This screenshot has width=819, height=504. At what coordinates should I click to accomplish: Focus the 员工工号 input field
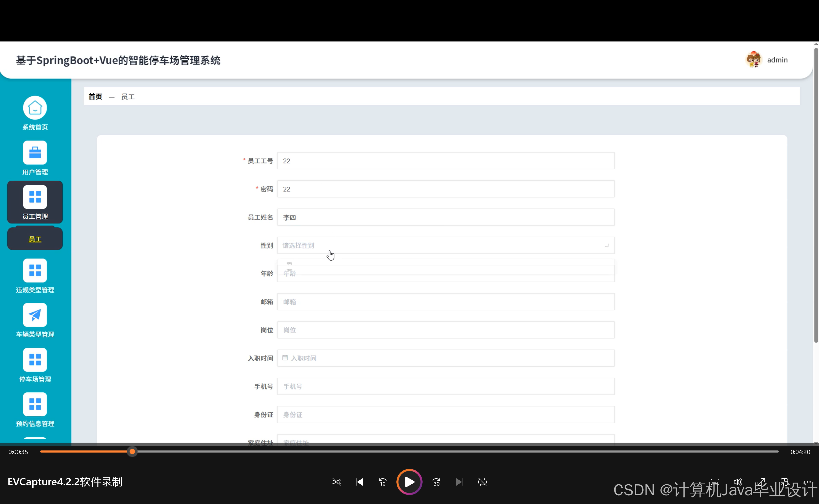(446, 161)
